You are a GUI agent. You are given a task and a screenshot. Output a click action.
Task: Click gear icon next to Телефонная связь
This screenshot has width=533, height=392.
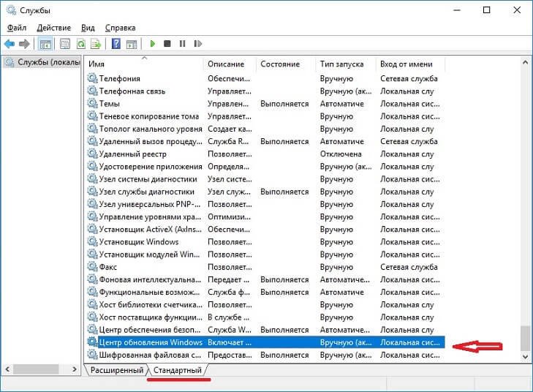point(92,91)
